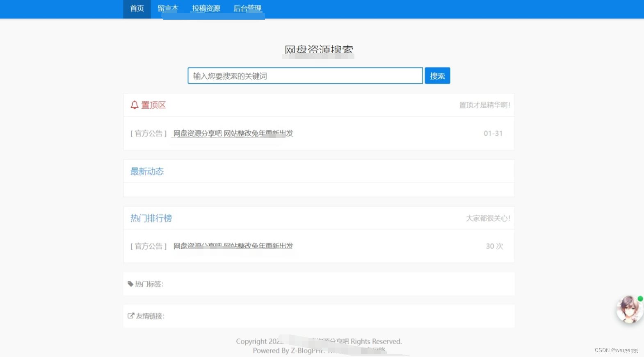Open the 首页 home tab
Screen dimensions: 644x357
(137, 9)
